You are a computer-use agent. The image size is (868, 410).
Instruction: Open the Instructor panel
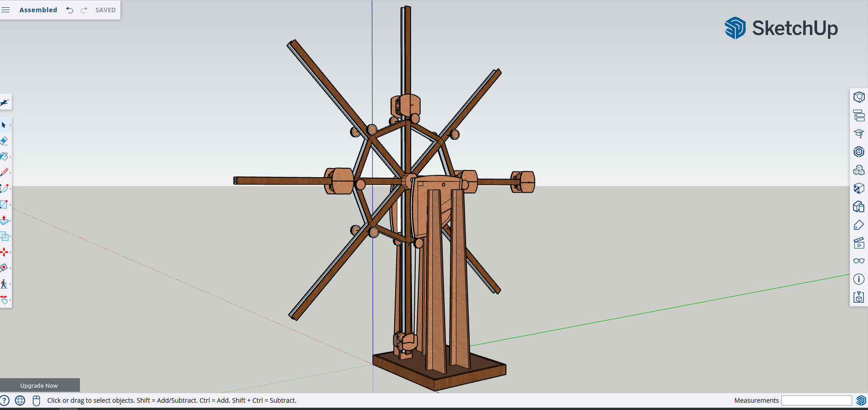858,134
